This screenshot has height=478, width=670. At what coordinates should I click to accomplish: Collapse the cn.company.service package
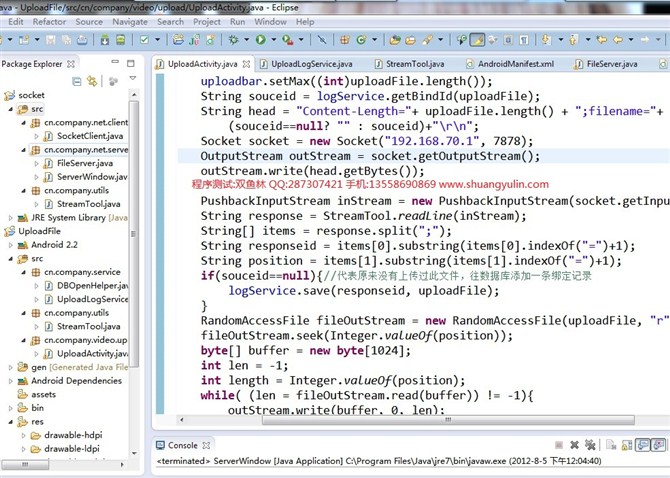(24, 272)
